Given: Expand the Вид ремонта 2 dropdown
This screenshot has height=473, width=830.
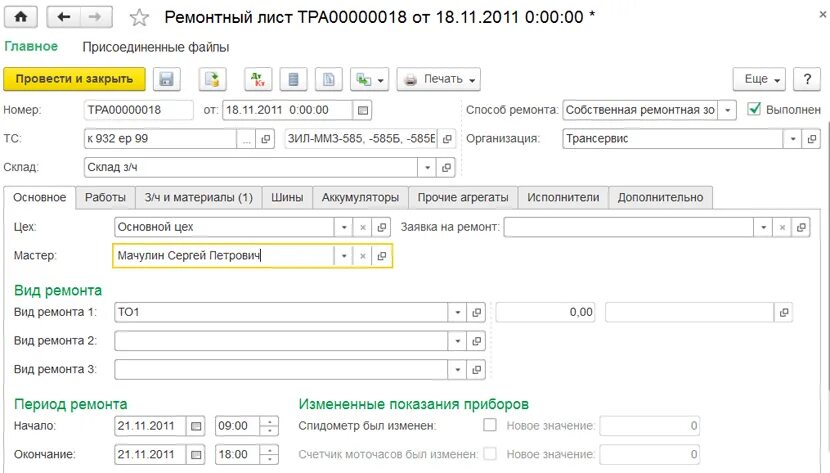Looking at the screenshot, I should tap(457, 341).
